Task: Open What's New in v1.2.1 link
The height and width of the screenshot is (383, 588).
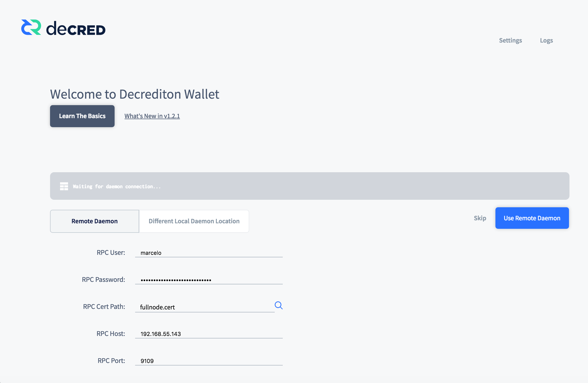Action: click(x=152, y=116)
